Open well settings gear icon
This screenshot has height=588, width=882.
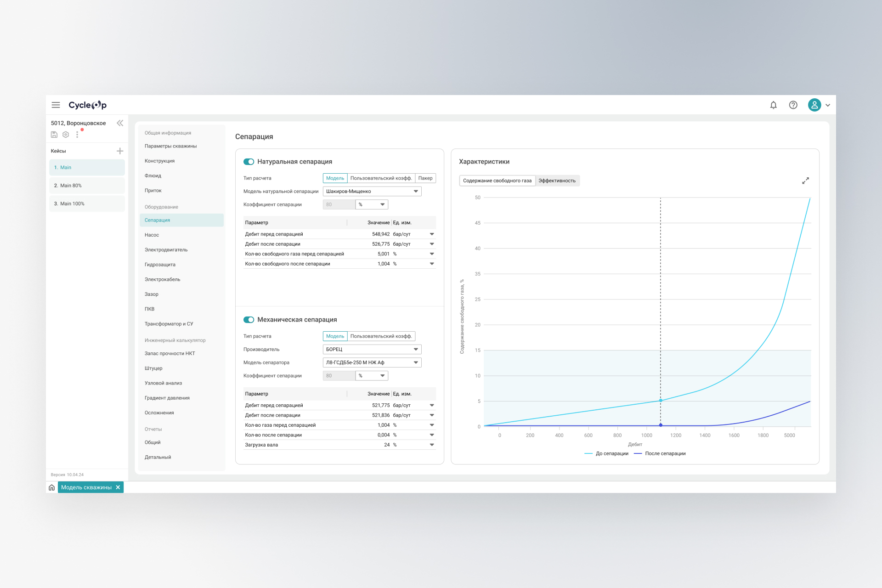[66, 135]
